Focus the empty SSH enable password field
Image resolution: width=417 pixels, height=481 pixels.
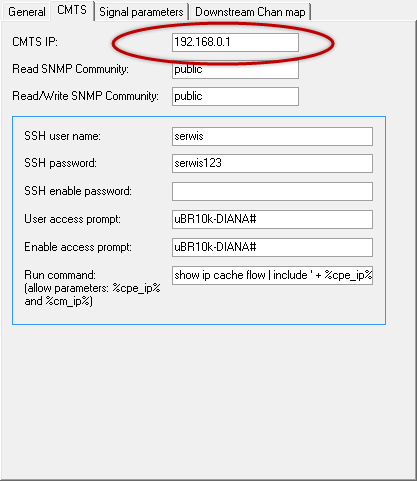(272, 191)
